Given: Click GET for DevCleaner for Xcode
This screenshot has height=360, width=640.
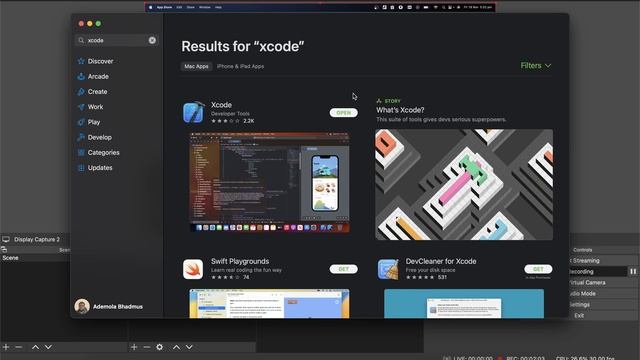Looking at the screenshot, I should pyautogui.click(x=538, y=269).
